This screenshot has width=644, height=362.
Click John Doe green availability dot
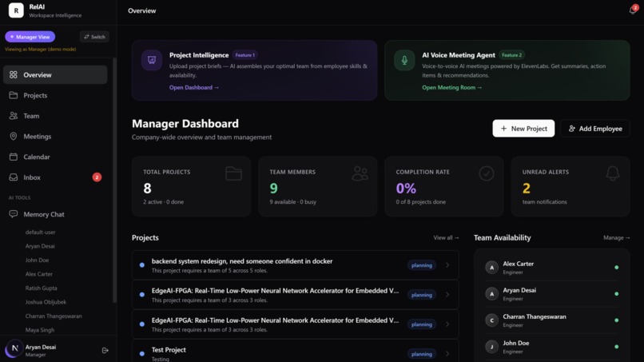coord(617,347)
